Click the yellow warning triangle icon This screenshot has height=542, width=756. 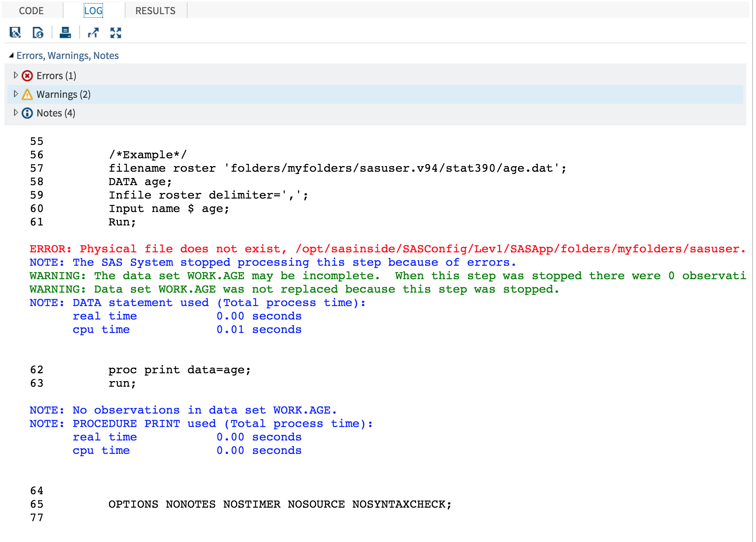coord(27,94)
